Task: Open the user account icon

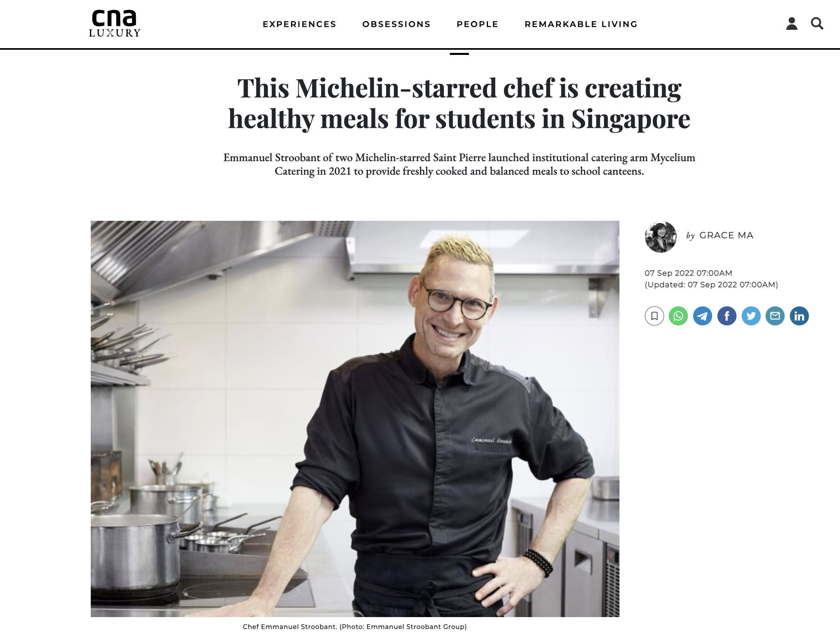Action: coord(791,23)
